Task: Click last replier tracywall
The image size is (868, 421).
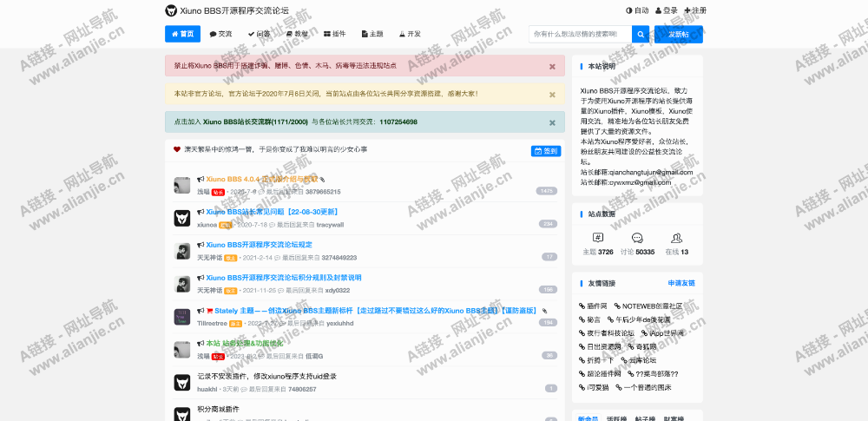Action: (x=330, y=225)
